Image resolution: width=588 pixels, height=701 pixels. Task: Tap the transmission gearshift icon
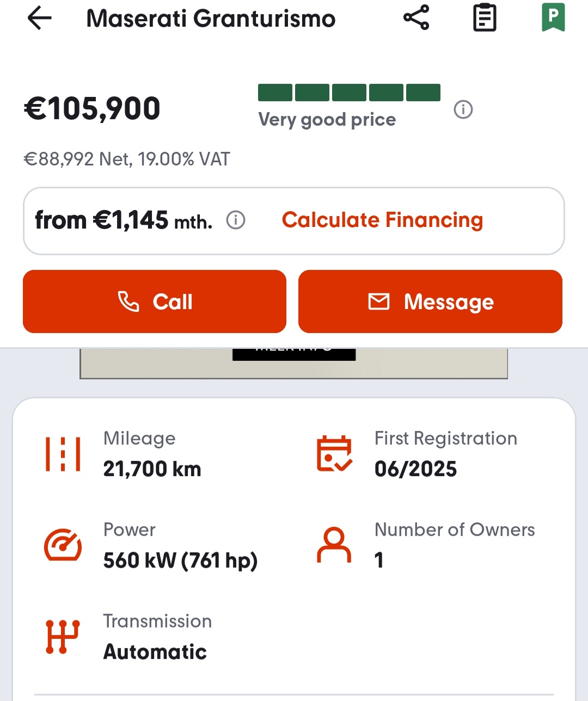(x=63, y=636)
